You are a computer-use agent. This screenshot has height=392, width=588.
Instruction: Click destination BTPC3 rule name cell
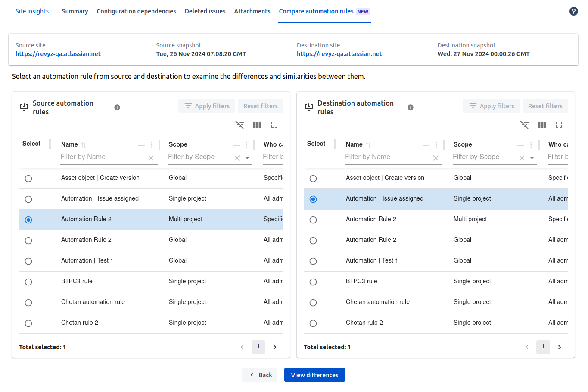[x=361, y=281]
